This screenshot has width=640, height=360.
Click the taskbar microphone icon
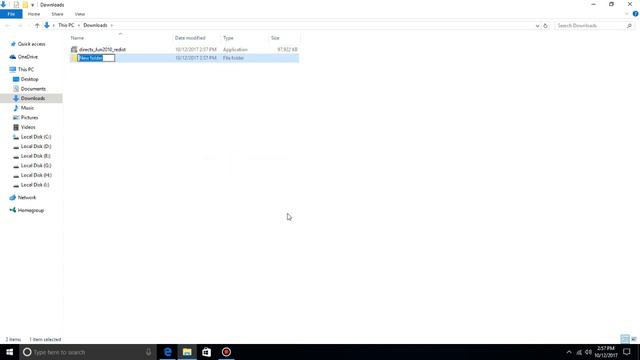click(x=148, y=352)
